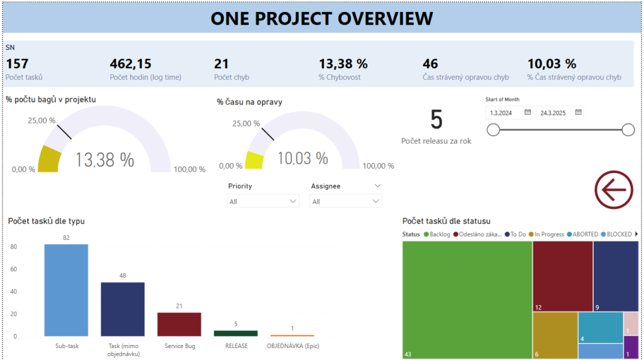Viewport: 644px width, 360px height.
Task: Click the chevron beside the Assignee label
Action: [x=377, y=186]
